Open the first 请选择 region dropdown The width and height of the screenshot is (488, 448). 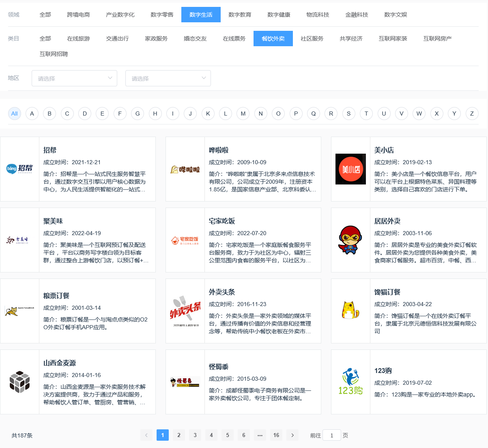(x=74, y=78)
